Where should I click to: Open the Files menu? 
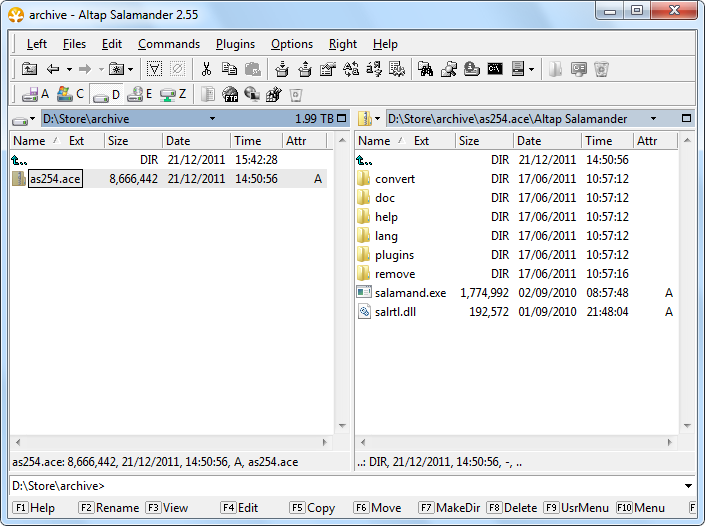click(74, 44)
